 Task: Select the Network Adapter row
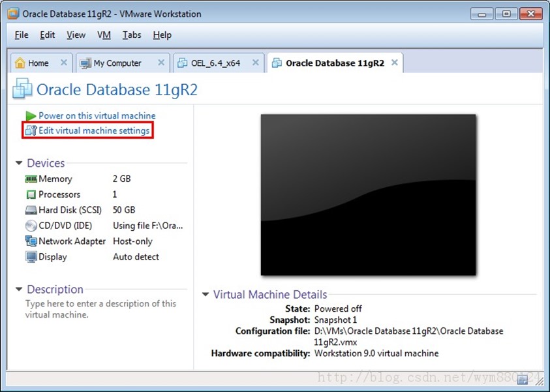point(104,241)
